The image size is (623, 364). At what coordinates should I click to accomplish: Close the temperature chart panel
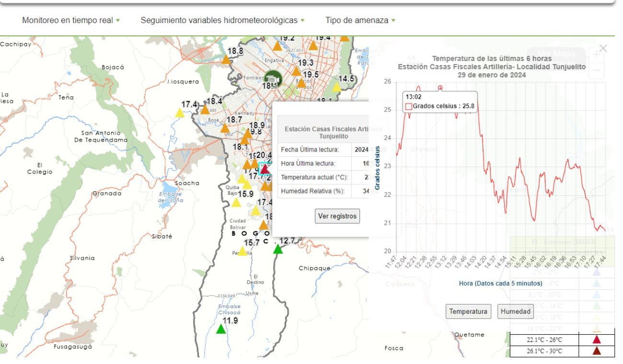pos(603,48)
